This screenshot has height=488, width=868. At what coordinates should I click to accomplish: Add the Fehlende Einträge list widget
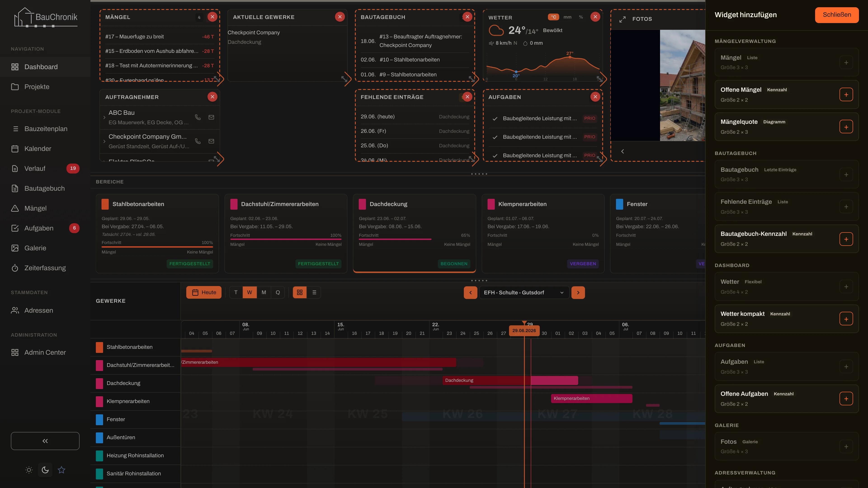point(846,207)
